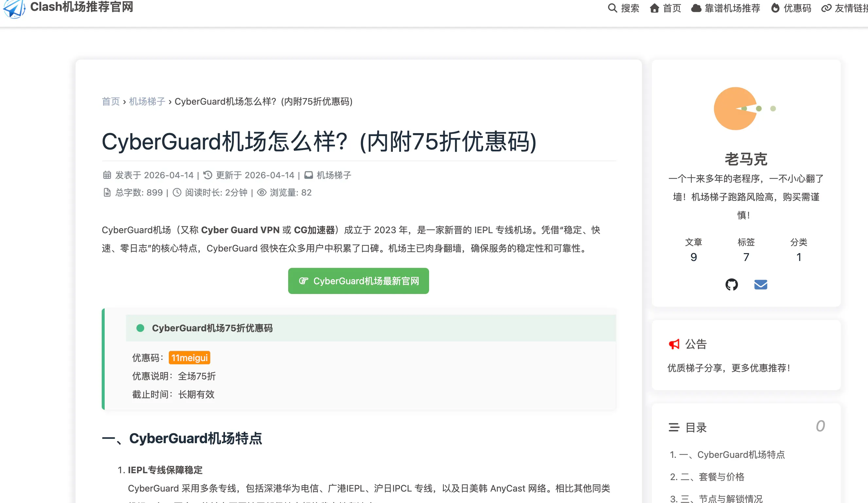The width and height of the screenshot is (868, 503).
Task: Open the 搜索 menu item
Action: point(630,8)
